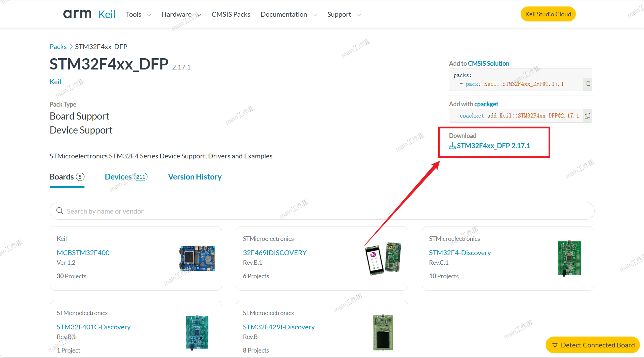Screen dimensions: 644x358
Task: Click STM32F429I-Discovery board image
Action: [x=383, y=332]
